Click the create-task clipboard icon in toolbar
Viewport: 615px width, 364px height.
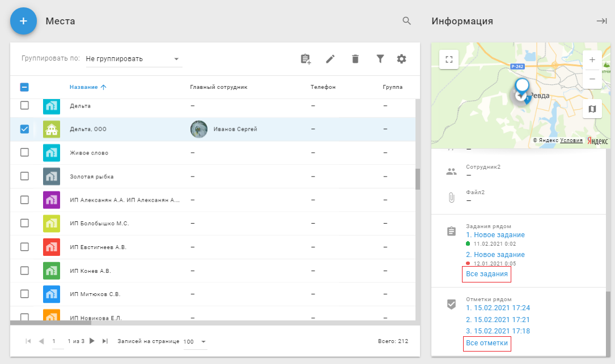tap(306, 59)
